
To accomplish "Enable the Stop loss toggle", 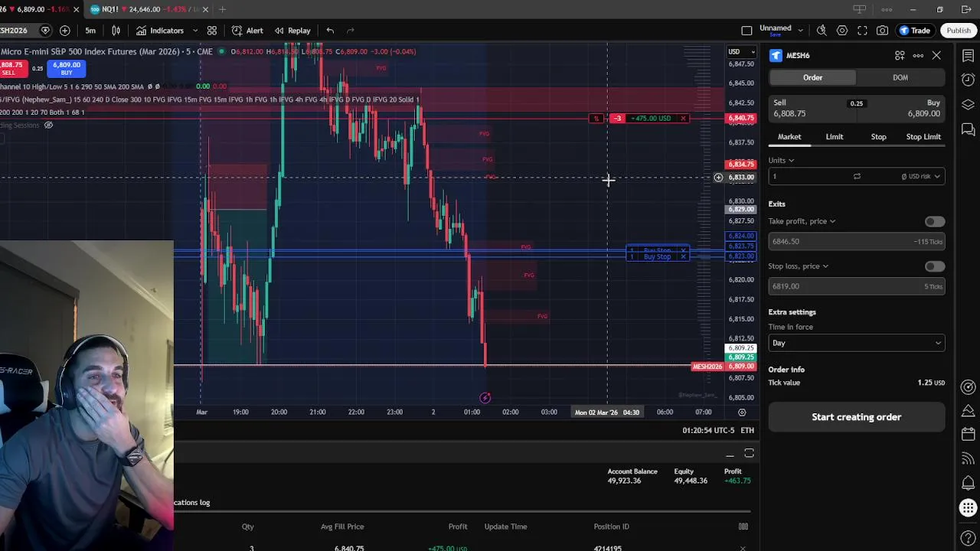I will coord(934,266).
